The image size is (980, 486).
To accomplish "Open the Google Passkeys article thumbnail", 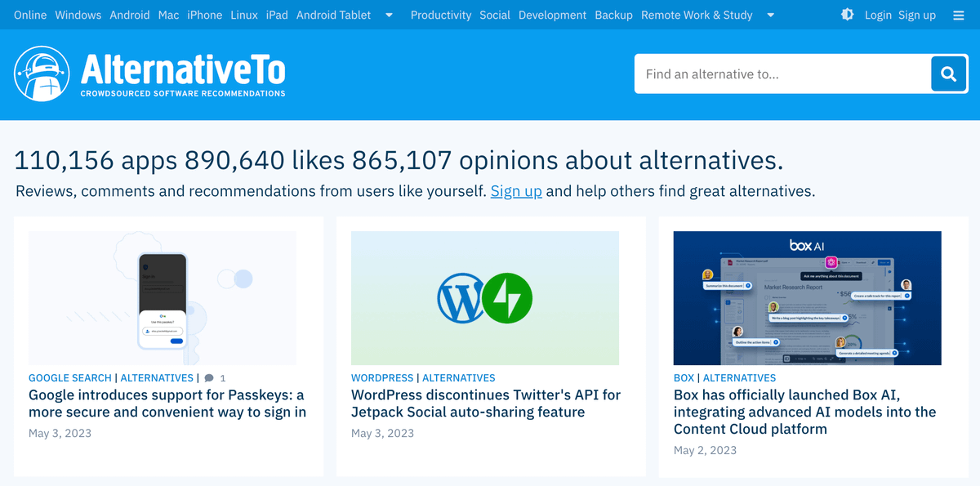I will coord(162,298).
